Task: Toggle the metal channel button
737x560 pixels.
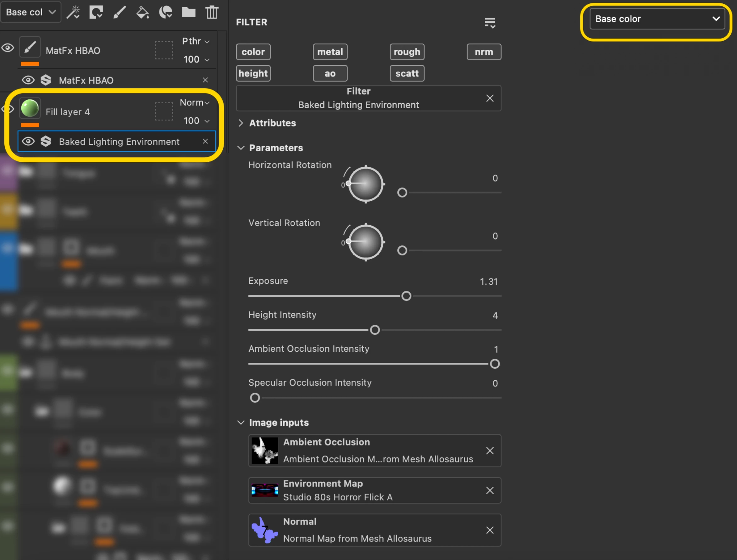Action: (330, 52)
